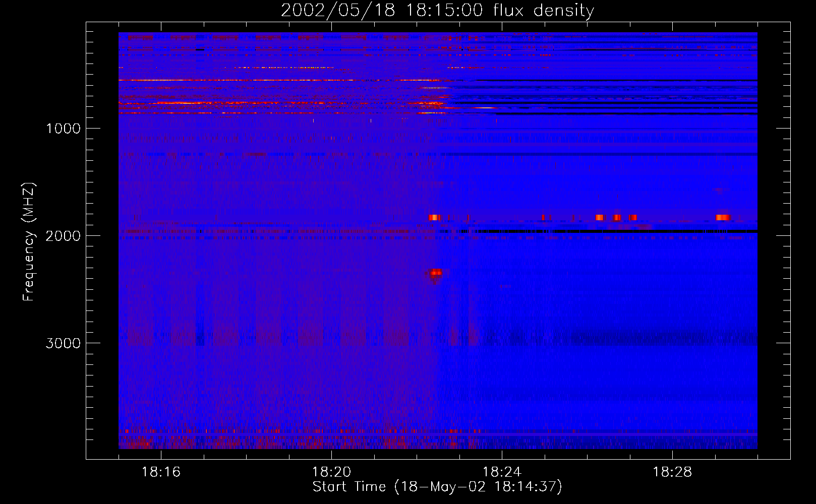Image resolution: width=816 pixels, height=504 pixels.
Task: Click the "18:24" time tick label
Action: pos(502,472)
